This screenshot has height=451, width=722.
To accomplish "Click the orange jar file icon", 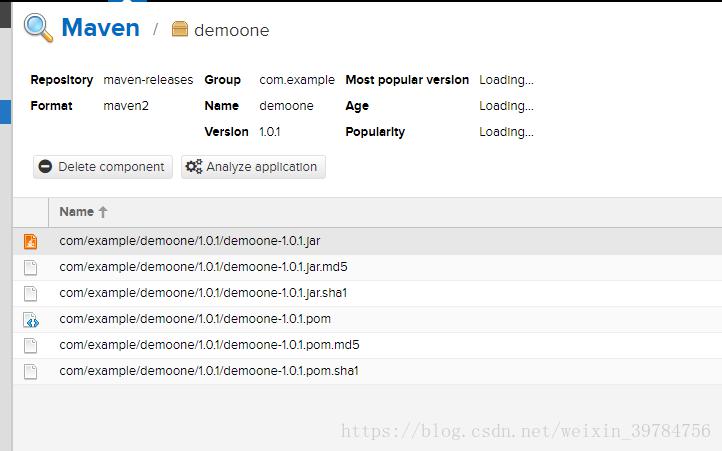I will click(x=30, y=241).
